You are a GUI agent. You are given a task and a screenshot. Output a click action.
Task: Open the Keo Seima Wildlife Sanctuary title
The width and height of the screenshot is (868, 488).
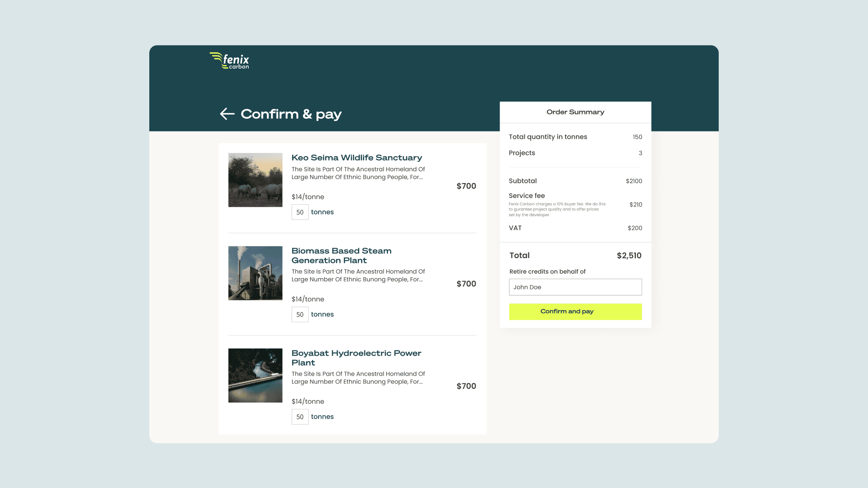pyautogui.click(x=356, y=157)
